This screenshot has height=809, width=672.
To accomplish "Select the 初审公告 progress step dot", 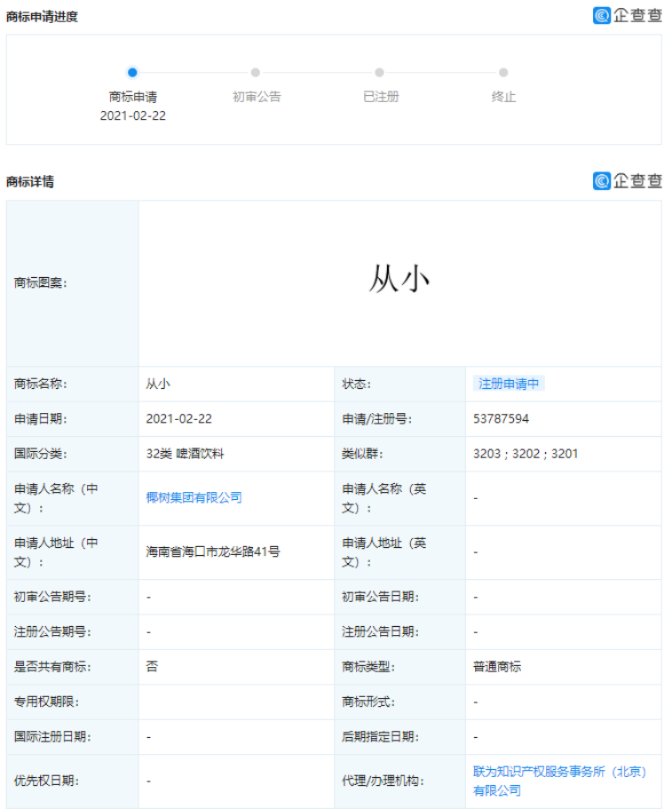I will [256, 73].
